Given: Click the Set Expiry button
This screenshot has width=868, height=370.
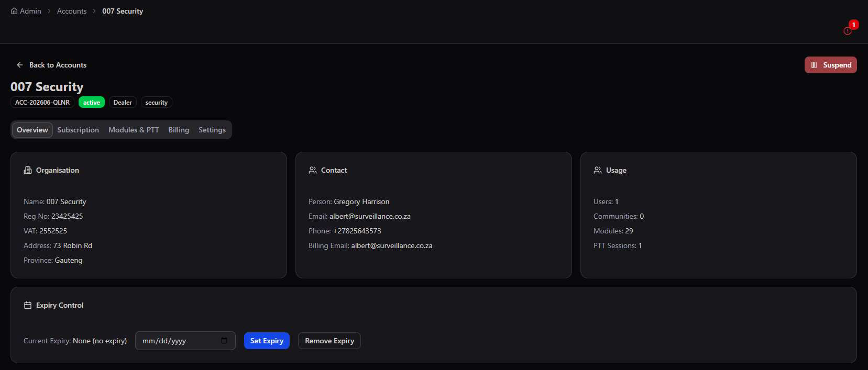Looking at the screenshot, I should [x=267, y=341].
